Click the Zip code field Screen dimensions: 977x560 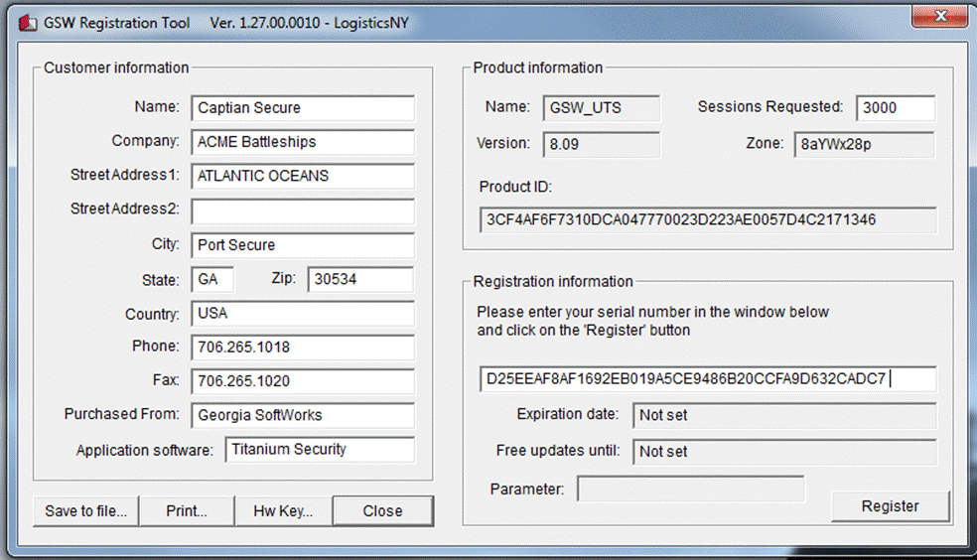click(360, 279)
